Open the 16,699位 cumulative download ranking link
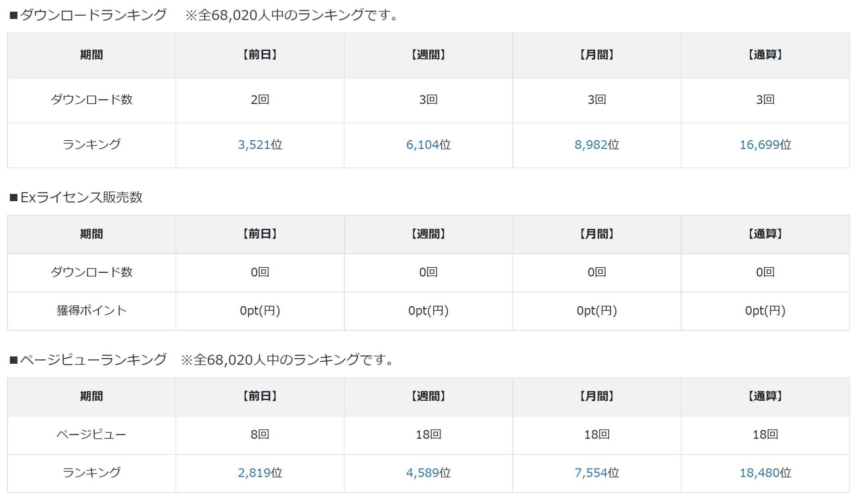This screenshot has width=859, height=504. click(759, 145)
